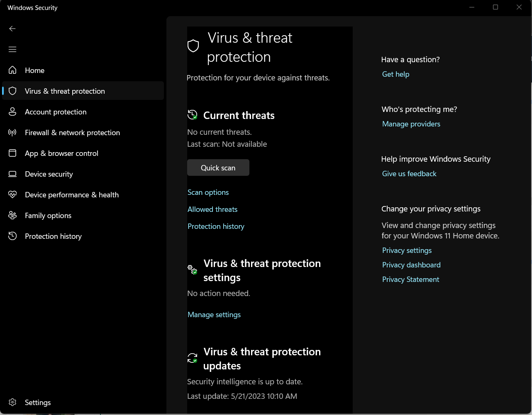Click Manage settings link
The image size is (532, 415).
[x=214, y=315]
